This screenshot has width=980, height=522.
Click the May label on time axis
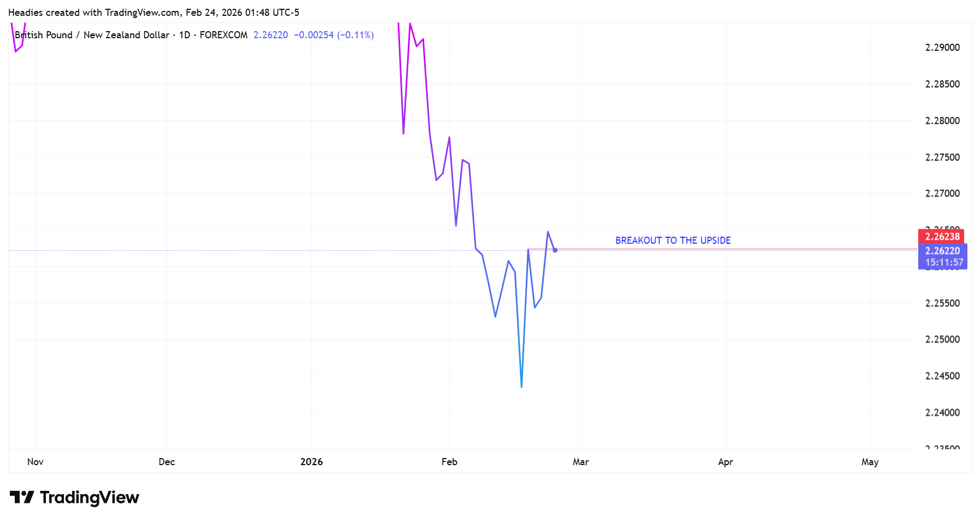[x=870, y=462]
